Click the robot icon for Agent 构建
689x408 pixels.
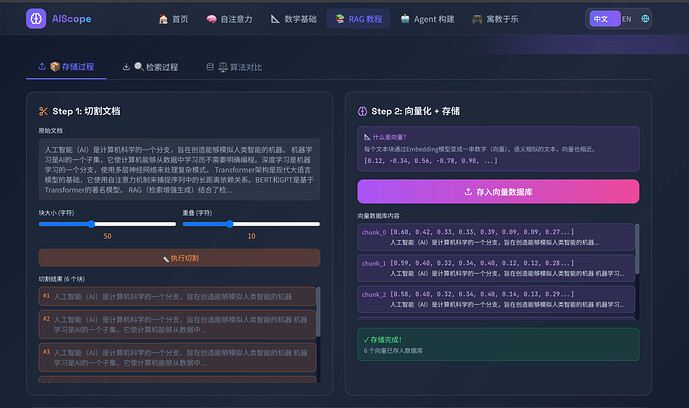click(405, 19)
